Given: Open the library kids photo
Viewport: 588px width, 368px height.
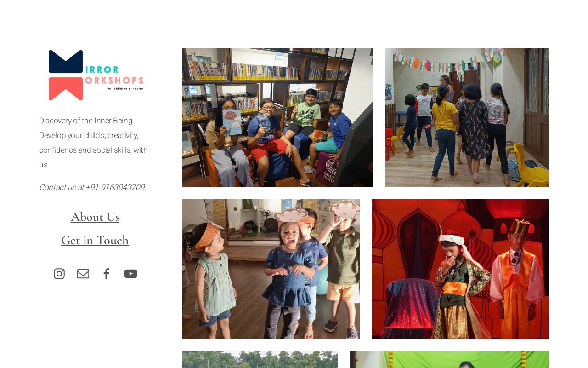Looking at the screenshot, I should point(278,117).
